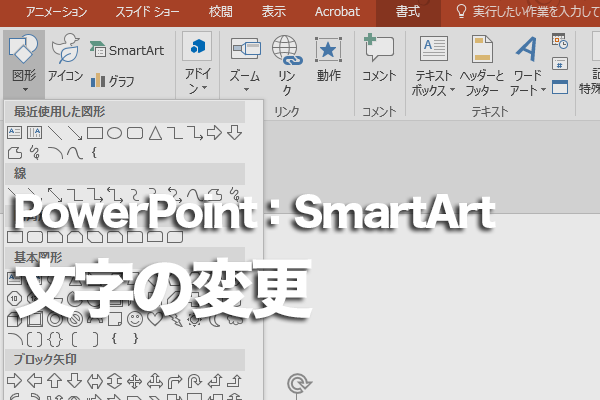Select scribble shape in recent shapes
The image size is (600, 400).
click(35, 153)
